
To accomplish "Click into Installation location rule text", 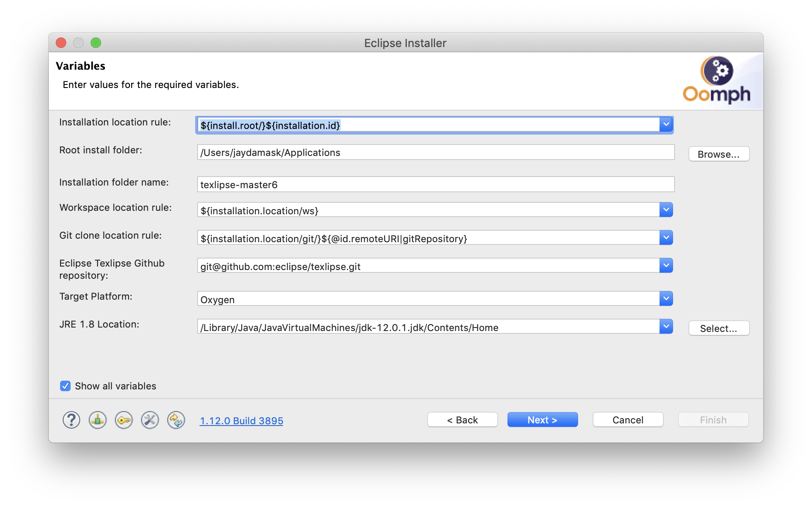I will coord(429,125).
